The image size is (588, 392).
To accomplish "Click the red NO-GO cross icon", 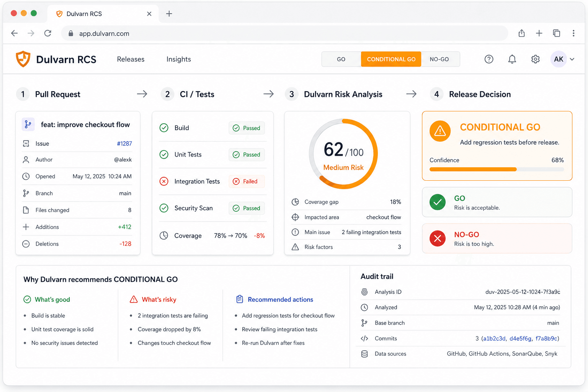I will pyautogui.click(x=438, y=238).
